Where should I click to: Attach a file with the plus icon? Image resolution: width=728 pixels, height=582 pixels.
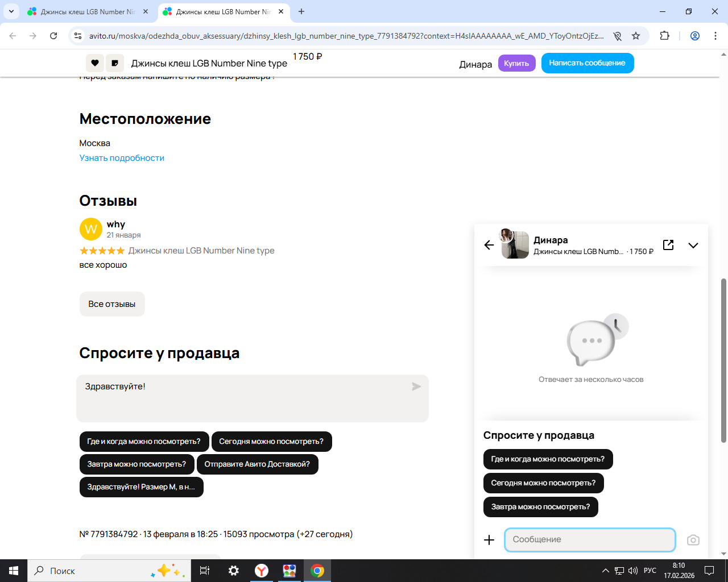pos(489,540)
